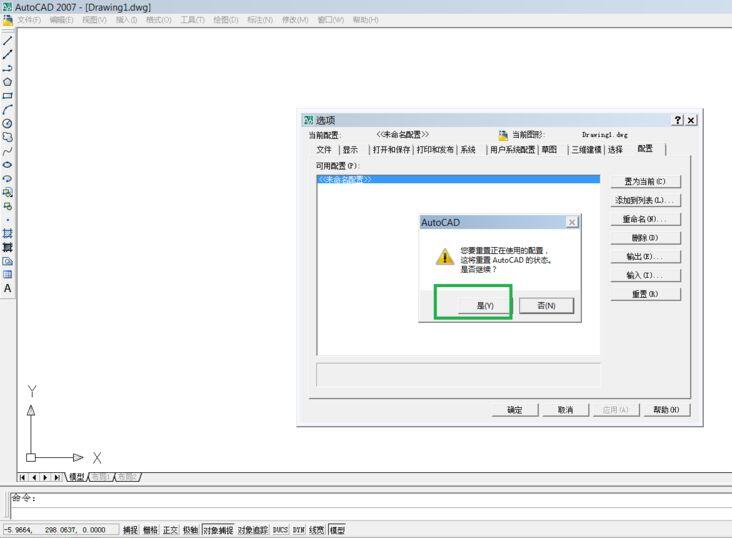Select <<未命名配置>> in profile list
This screenshot has width=732, height=538.
coord(458,179)
